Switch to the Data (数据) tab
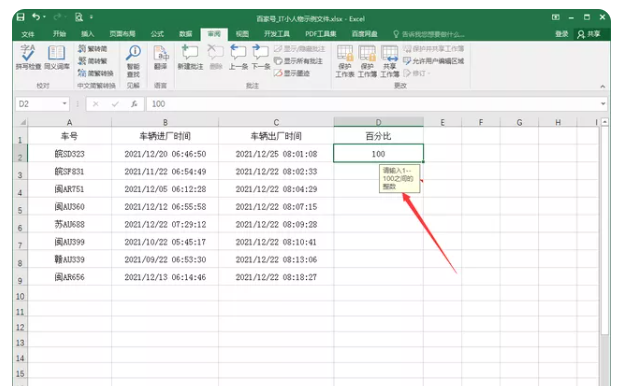Viewport: 623px width, 386px height. click(x=185, y=34)
